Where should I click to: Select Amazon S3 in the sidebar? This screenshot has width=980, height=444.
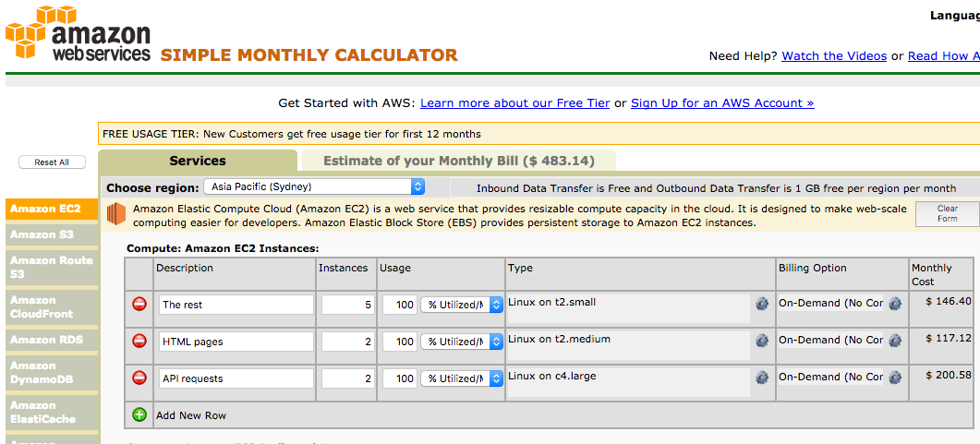[x=52, y=234]
